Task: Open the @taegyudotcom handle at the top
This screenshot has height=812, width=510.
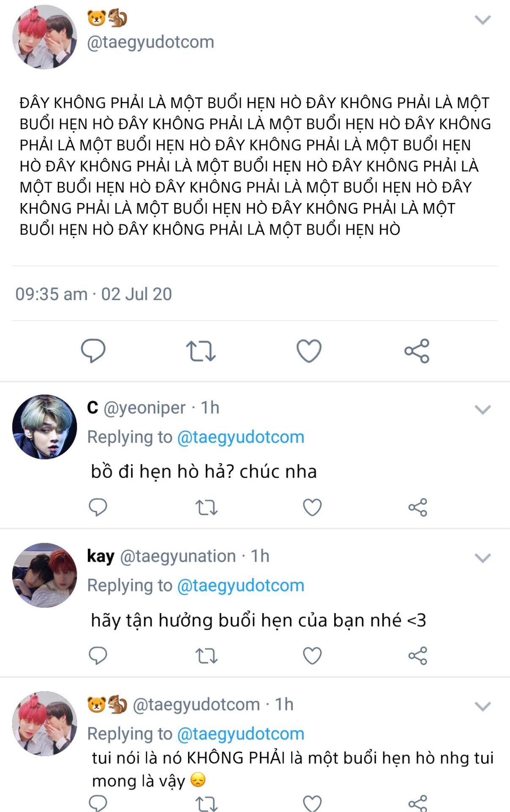Action: (150, 42)
